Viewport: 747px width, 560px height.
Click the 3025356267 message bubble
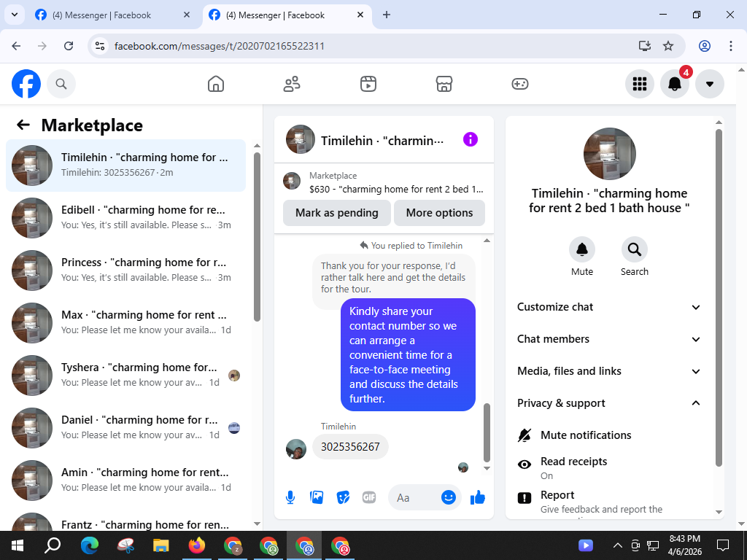click(350, 447)
